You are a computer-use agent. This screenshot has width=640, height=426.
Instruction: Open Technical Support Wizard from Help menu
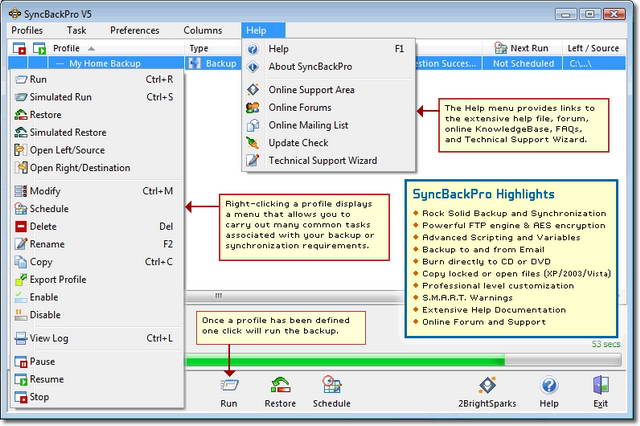[x=322, y=160]
